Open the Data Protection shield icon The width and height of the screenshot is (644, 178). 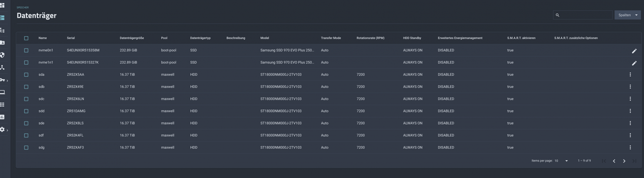2,55
